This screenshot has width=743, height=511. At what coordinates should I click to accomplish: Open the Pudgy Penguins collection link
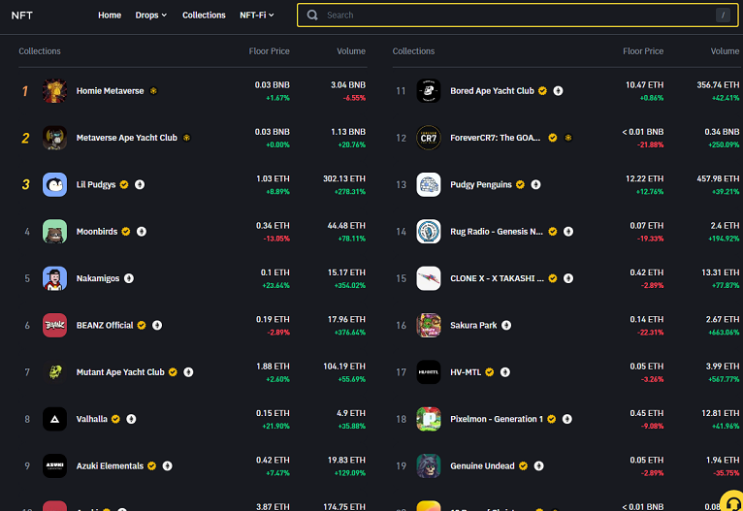pos(481,184)
